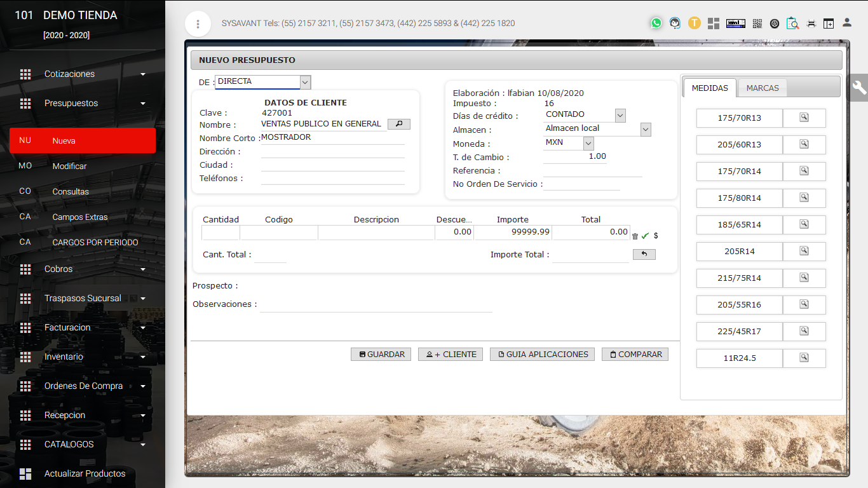The height and width of the screenshot is (488, 868).
Task: Open Modificar in the Presupuestos menu
Action: [x=70, y=166]
